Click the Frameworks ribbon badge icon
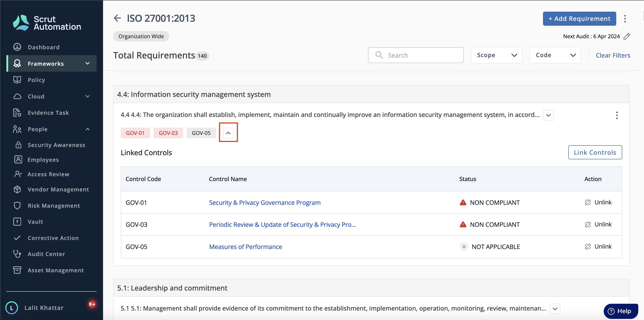 click(17, 63)
